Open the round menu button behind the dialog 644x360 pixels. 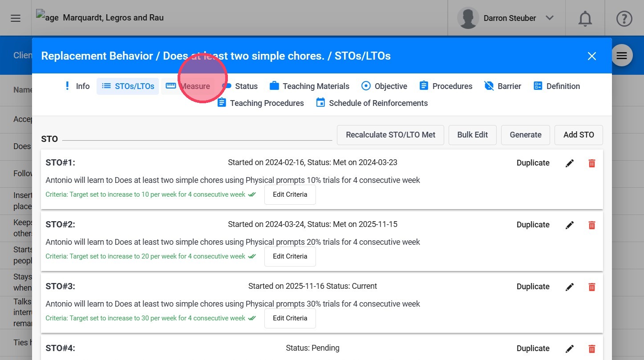coord(622,56)
